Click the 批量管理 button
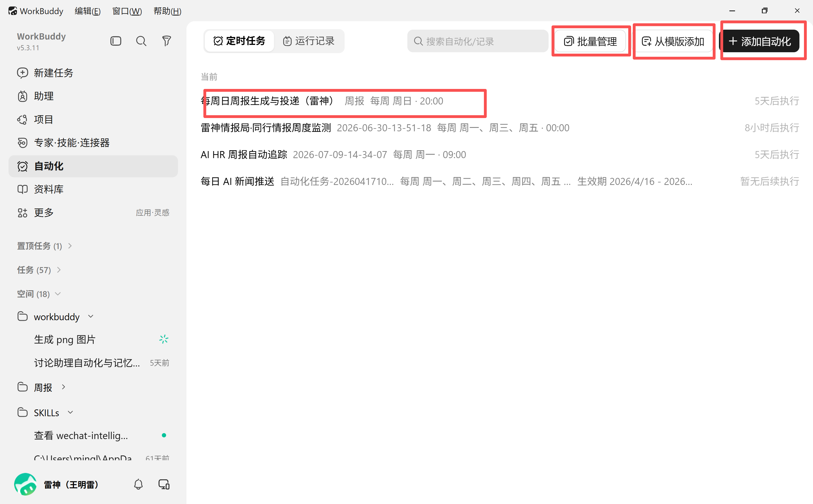The height and width of the screenshot is (504, 813). [x=590, y=41]
